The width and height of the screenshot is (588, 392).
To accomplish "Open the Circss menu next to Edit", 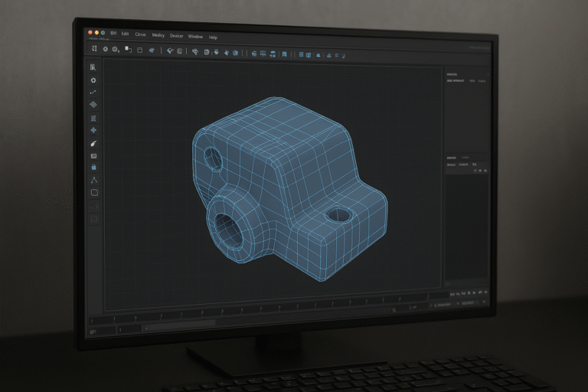I will [140, 34].
